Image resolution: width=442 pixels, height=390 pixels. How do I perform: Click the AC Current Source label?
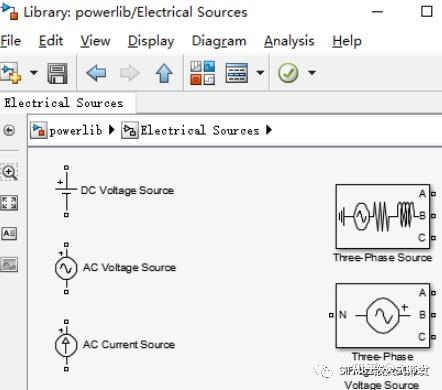(x=129, y=345)
